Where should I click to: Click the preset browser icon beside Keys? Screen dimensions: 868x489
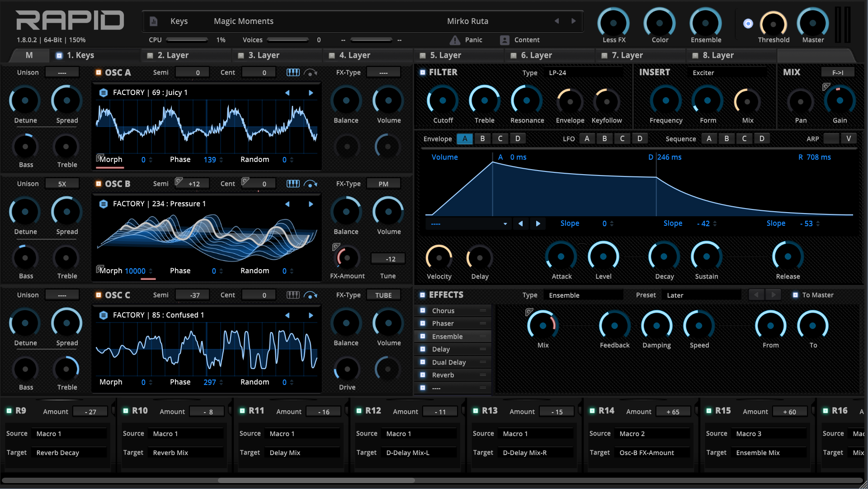154,21
